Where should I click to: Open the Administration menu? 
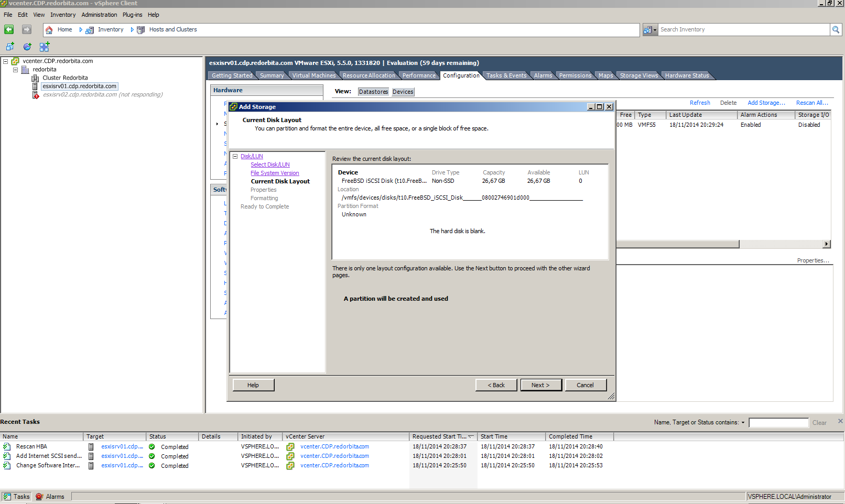coord(99,15)
